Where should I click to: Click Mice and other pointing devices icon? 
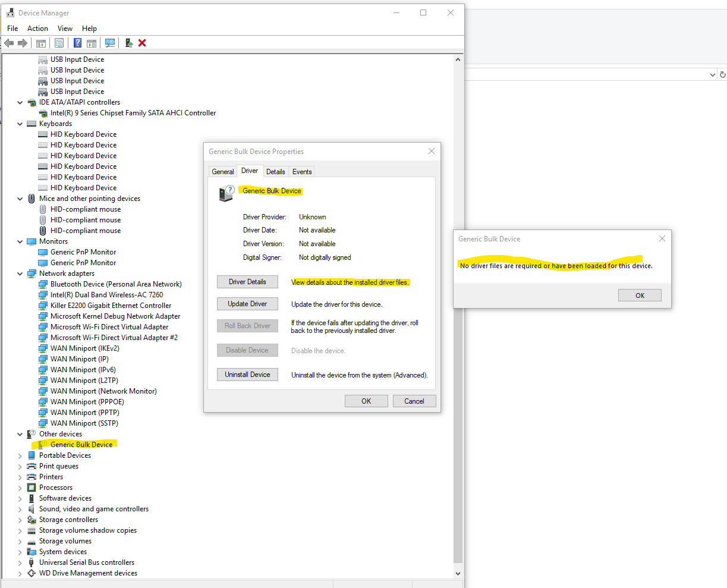point(32,199)
